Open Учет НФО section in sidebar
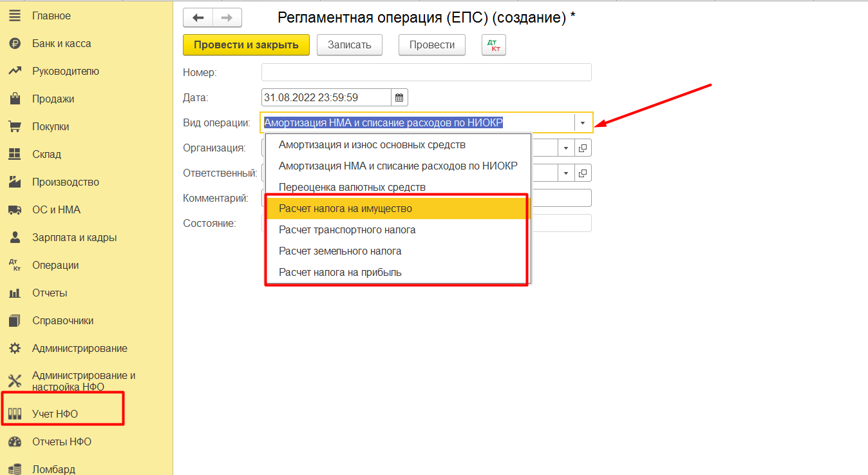 [x=55, y=414]
